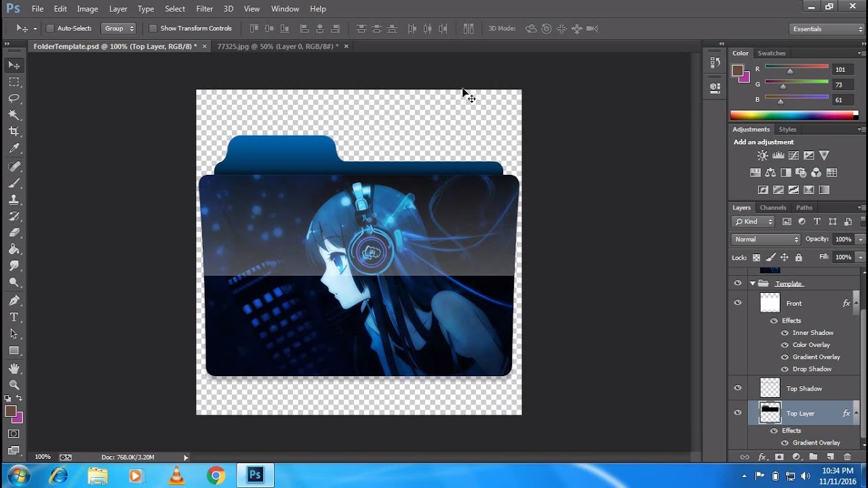This screenshot has height=488, width=868.
Task: Open Drop Shadow effect under Front layer
Action: pyautogui.click(x=811, y=369)
